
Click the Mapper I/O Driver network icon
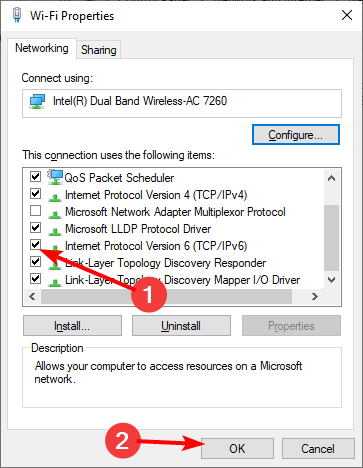coord(55,282)
